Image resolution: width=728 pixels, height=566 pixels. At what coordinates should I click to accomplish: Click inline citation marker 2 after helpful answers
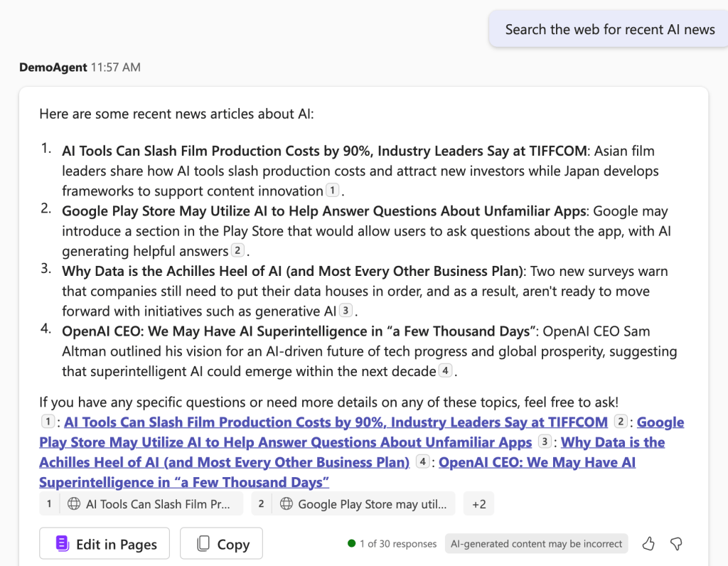coord(237,251)
